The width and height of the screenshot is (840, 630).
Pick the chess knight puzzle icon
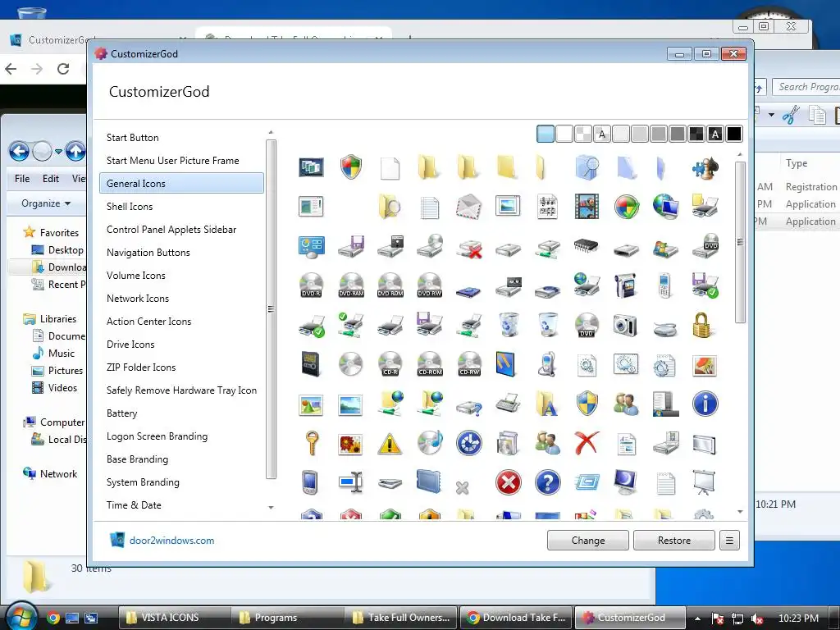(705, 167)
